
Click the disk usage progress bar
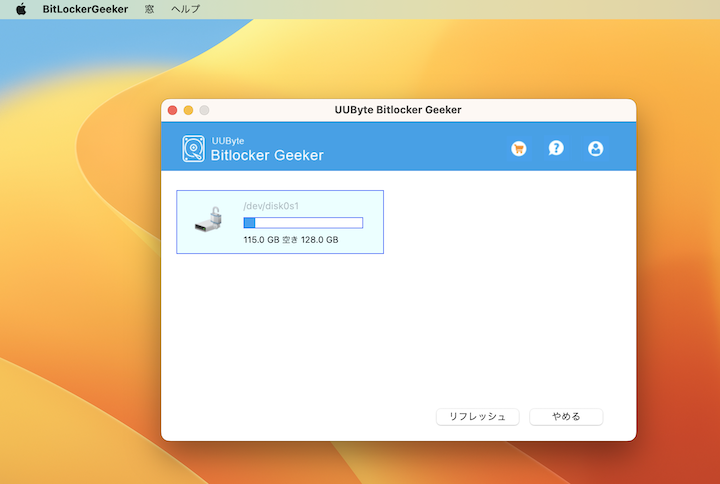[303, 223]
